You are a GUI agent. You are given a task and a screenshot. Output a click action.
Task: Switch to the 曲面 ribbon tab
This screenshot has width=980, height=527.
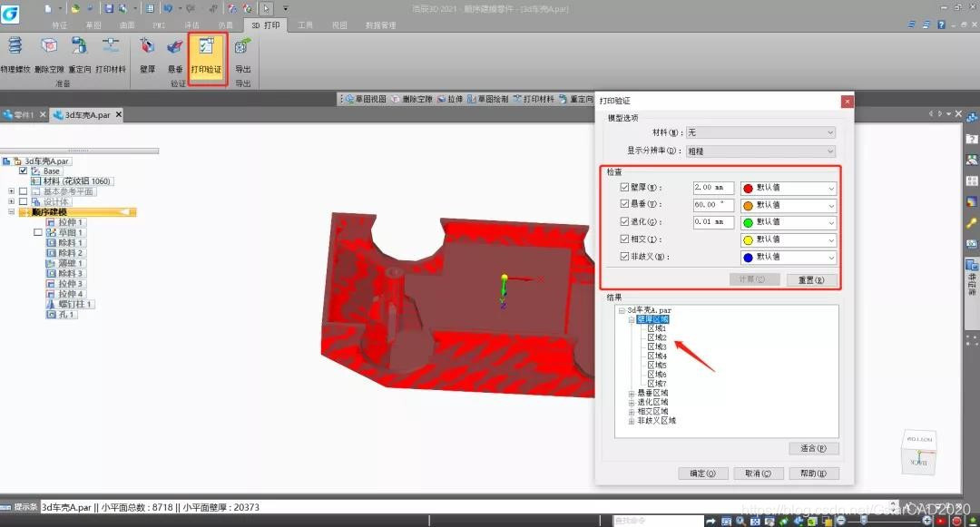click(x=127, y=25)
